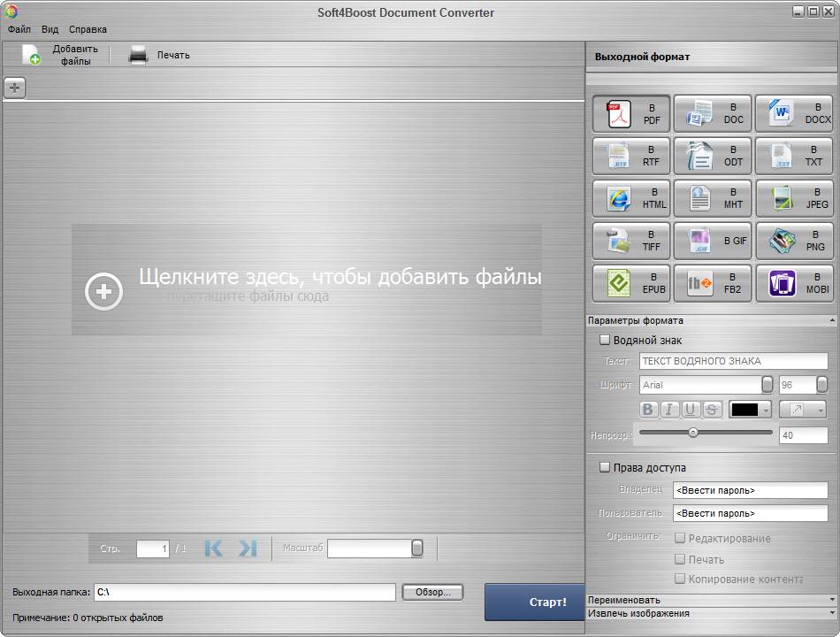Choose DOC as the output format
Viewport: 840px width, 637px height.
click(x=713, y=113)
